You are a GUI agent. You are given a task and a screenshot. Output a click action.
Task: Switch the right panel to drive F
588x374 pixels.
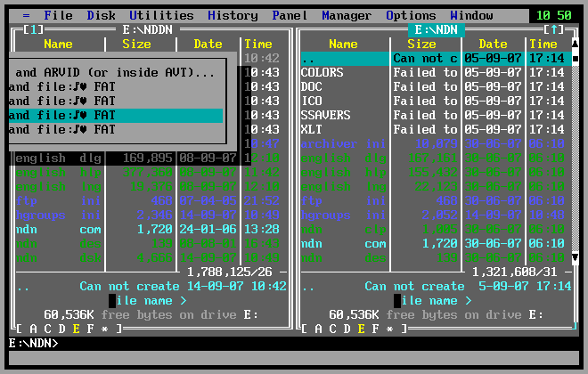coord(375,329)
